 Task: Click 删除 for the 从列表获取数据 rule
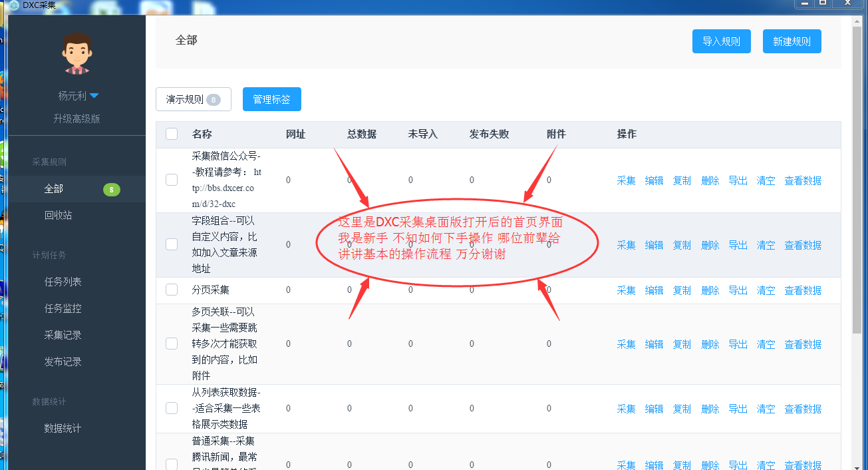710,409
